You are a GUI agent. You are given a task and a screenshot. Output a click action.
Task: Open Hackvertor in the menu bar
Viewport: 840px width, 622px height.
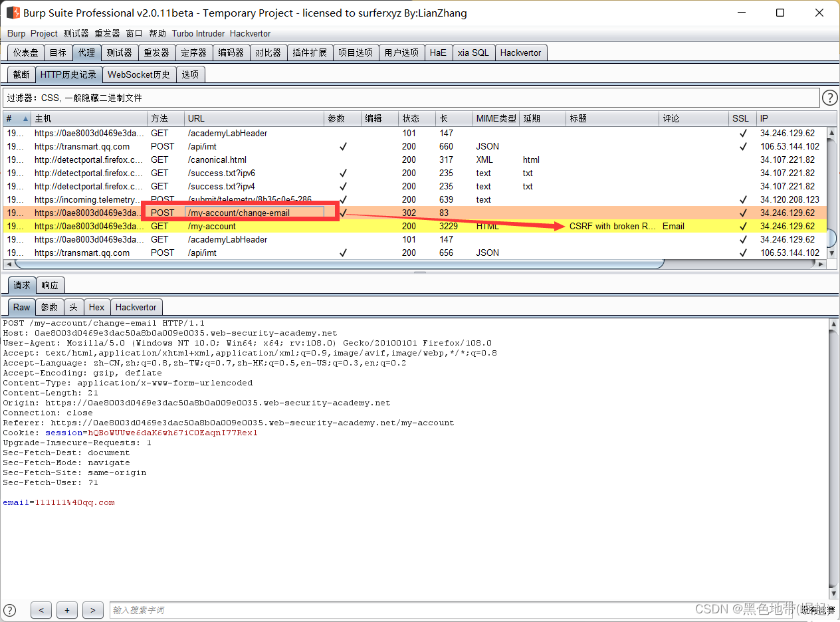click(x=251, y=33)
